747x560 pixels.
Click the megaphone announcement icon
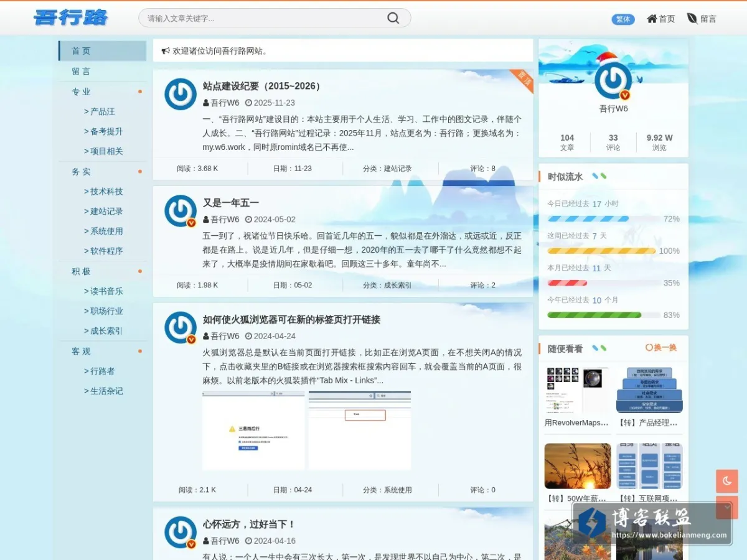click(x=166, y=51)
